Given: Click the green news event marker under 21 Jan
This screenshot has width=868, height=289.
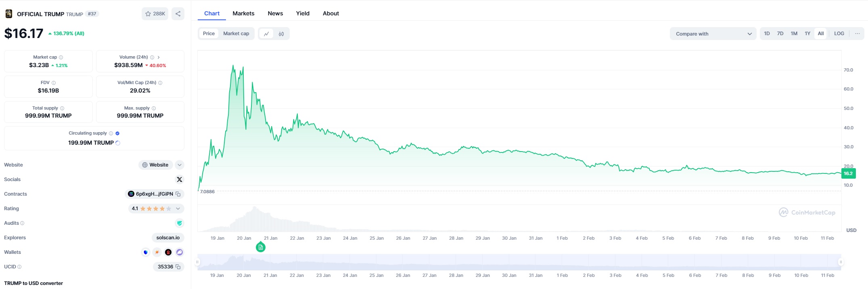Looking at the screenshot, I should (261, 247).
